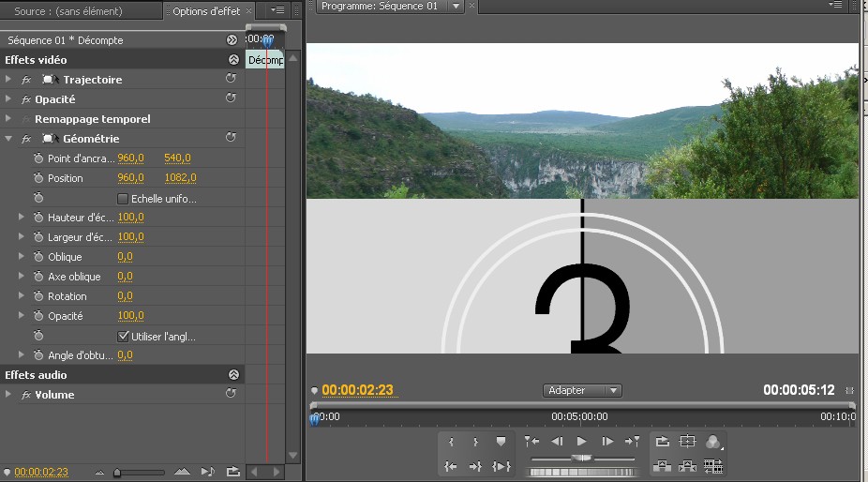Expand the Hauteur d'échelle property
The height and width of the screenshot is (482, 868).
21,217
